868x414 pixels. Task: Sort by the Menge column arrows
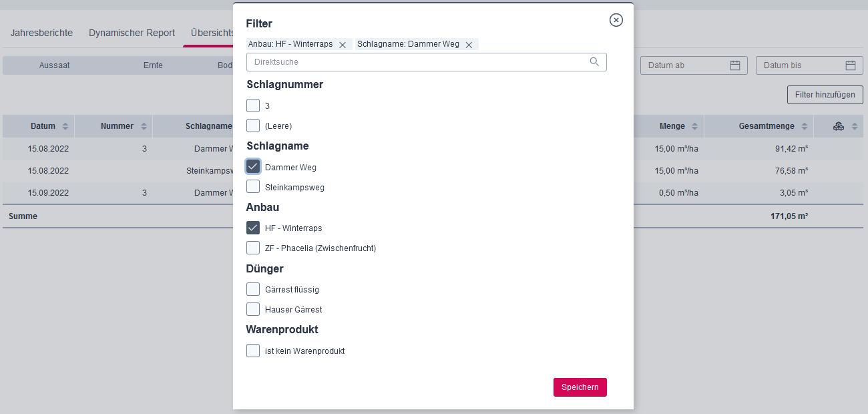tap(694, 126)
